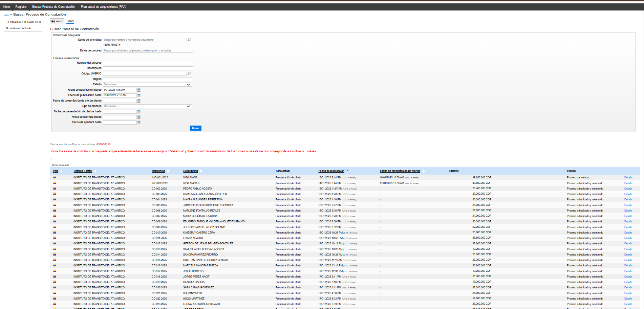644x309 pixels.
Task: Select description KIMBERLY CASTRO CERA
Action: coord(199,233)
